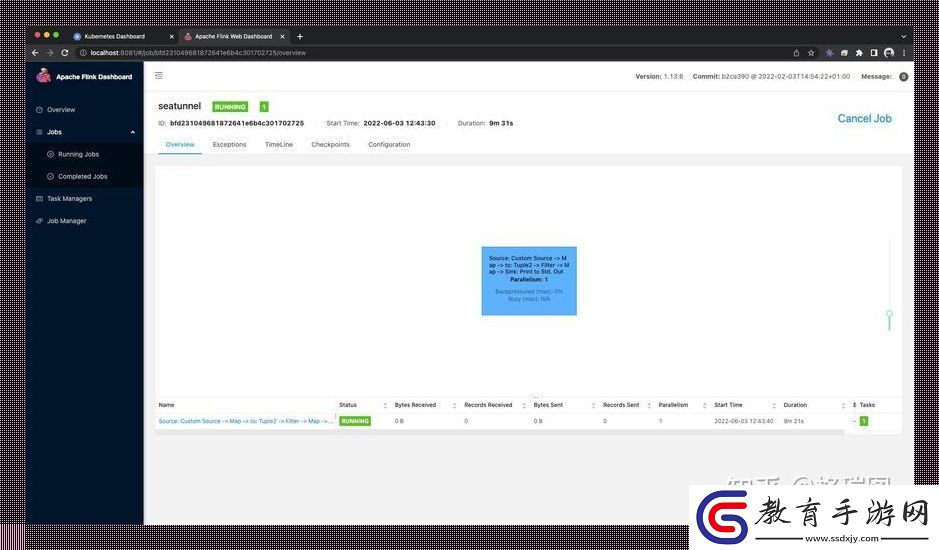Click the browser forward arrow
This screenshot has width=939, height=550.
[50, 53]
